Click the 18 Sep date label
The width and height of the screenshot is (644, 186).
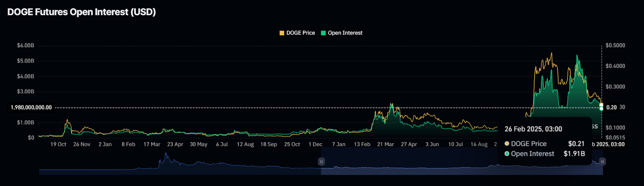click(268, 144)
